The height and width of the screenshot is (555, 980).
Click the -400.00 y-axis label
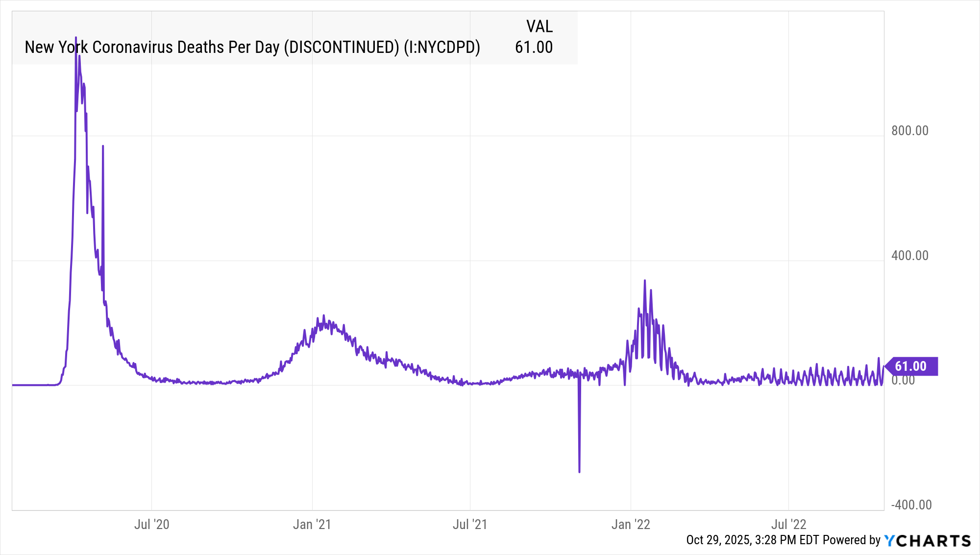coord(911,505)
